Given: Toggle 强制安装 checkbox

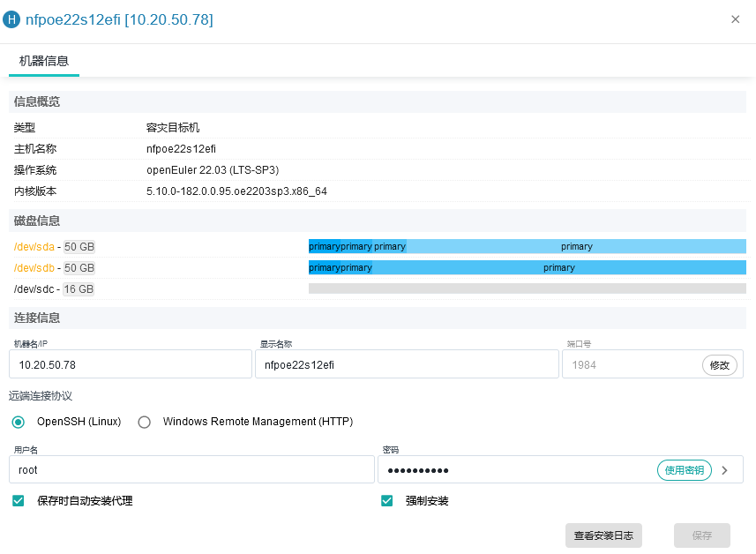Looking at the screenshot, I should [386, 501].
